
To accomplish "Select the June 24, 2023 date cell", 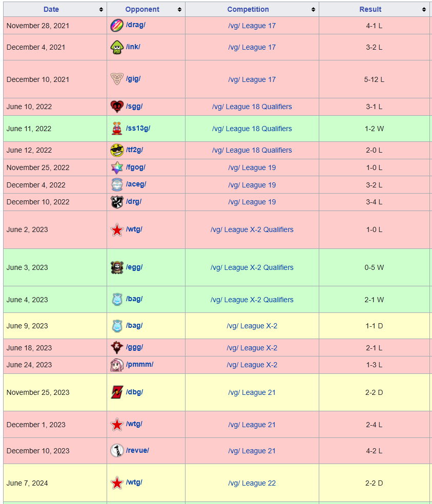I will pyautogui.click(x=55, y=365).
